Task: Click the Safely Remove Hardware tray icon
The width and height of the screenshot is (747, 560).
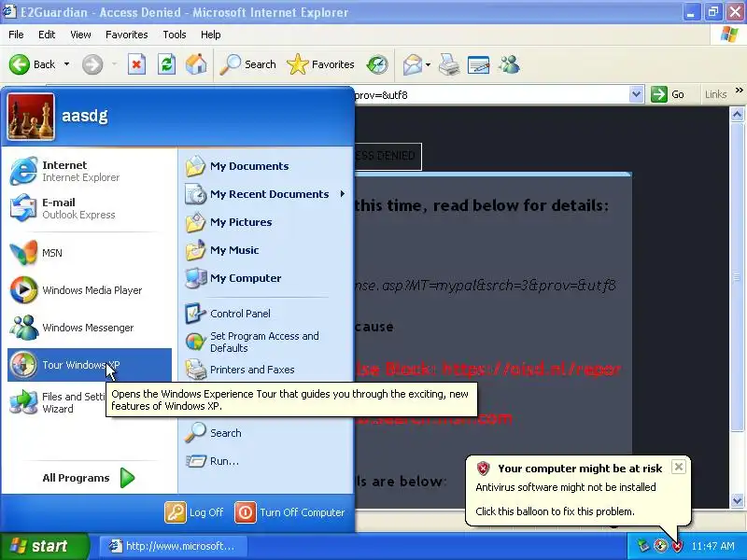Action: click(643, 546)
